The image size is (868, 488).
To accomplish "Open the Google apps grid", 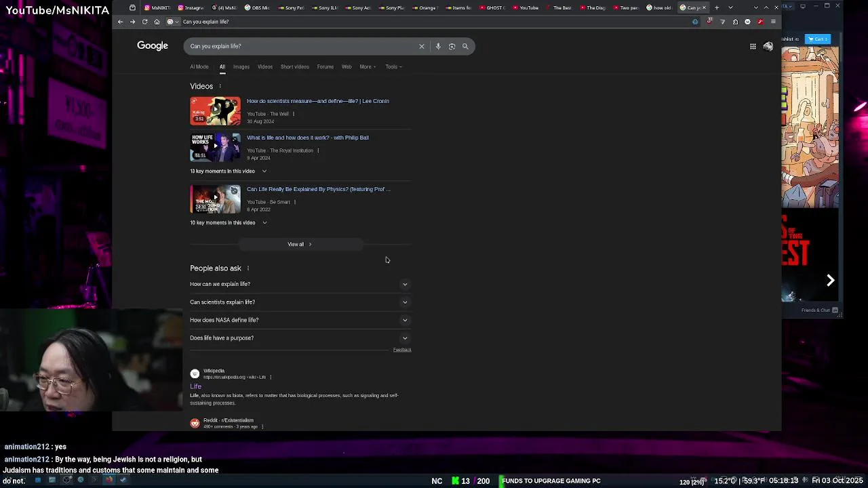I will pos(753,46).
